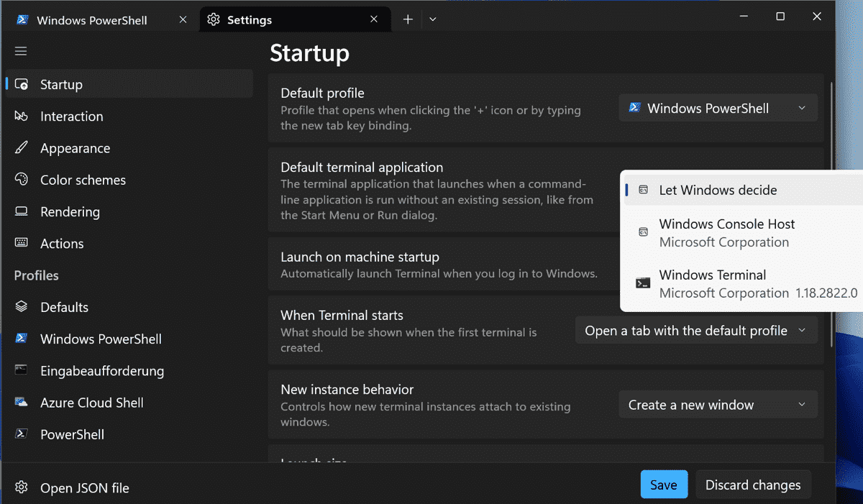This screenshot has height=504, width=863.
Task: Open the Rendering settings page
Action: [129, 212]
